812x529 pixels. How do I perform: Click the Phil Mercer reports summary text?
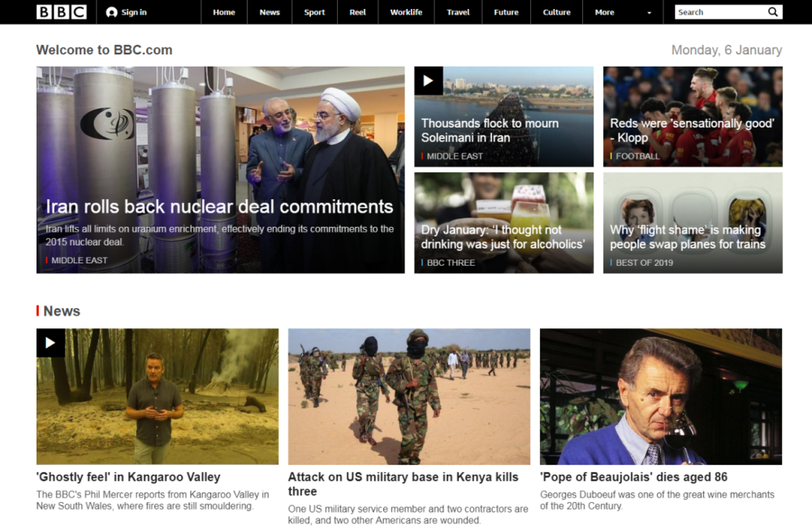pos(153,500)
